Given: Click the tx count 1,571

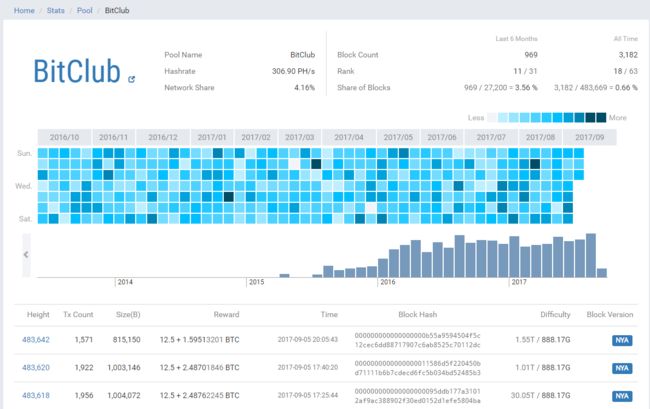Looking at the screenshot, I should pos(84,340).
